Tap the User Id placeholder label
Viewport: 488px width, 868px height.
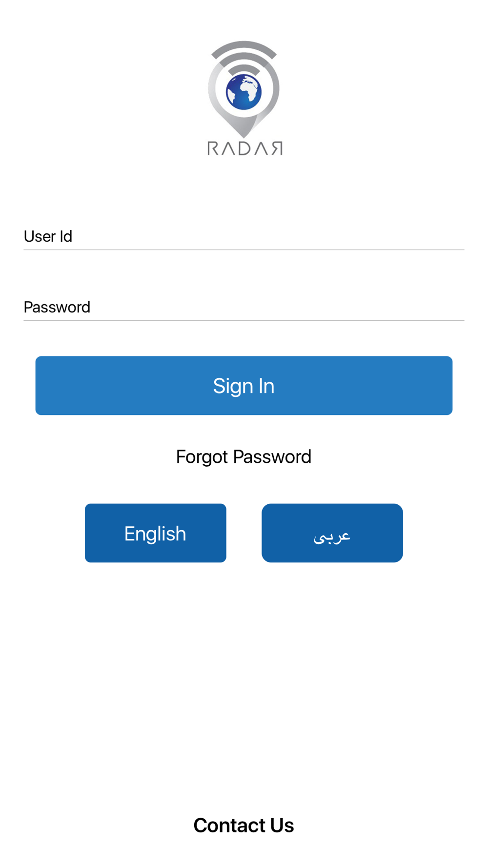tap(48, 236)
